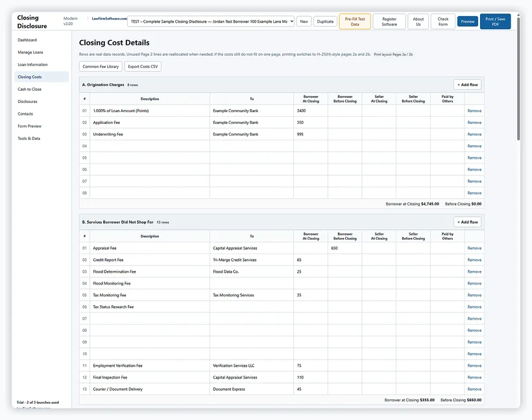Remove the Credit Report Fee row
532x420 pixels.
(x=474, y=260)
